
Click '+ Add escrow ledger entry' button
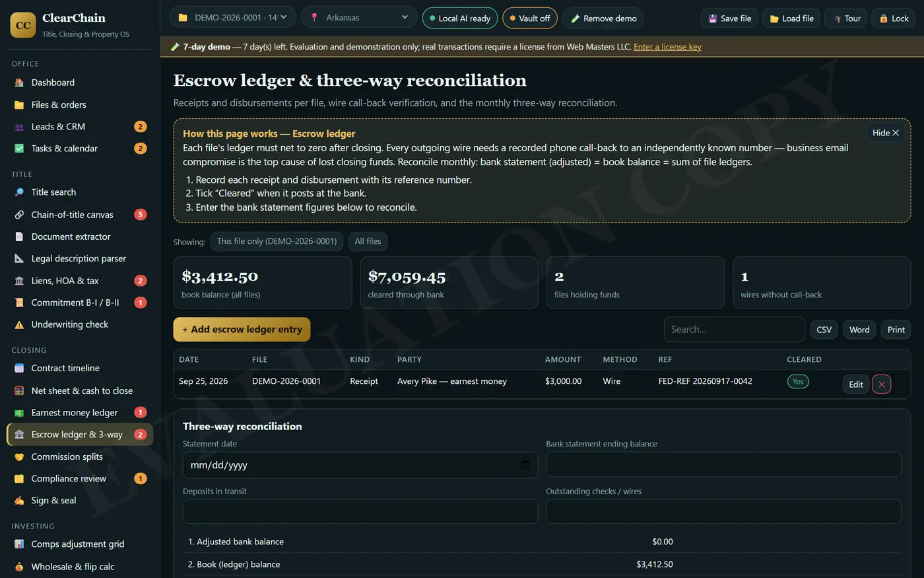242,330
